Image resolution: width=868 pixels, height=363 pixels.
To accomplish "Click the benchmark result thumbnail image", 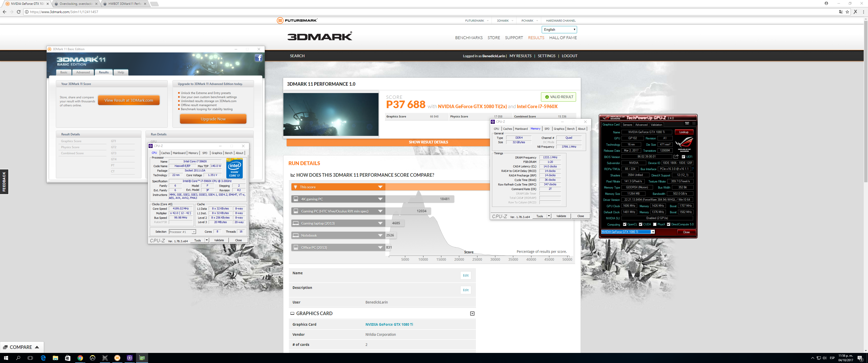I will 331,114.
